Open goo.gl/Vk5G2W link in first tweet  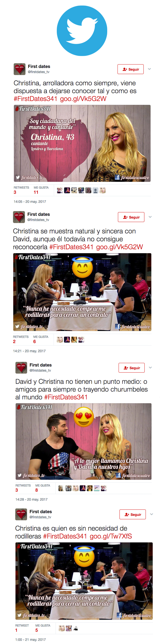click(x=83, y=99)
